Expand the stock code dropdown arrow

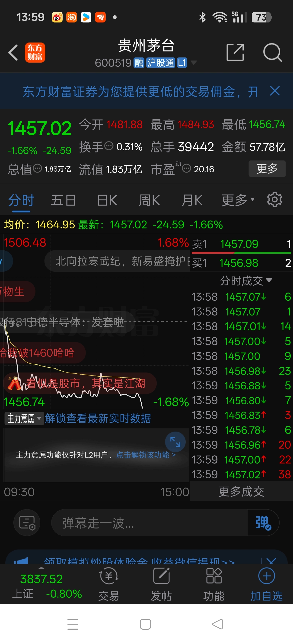pos(193,63)
